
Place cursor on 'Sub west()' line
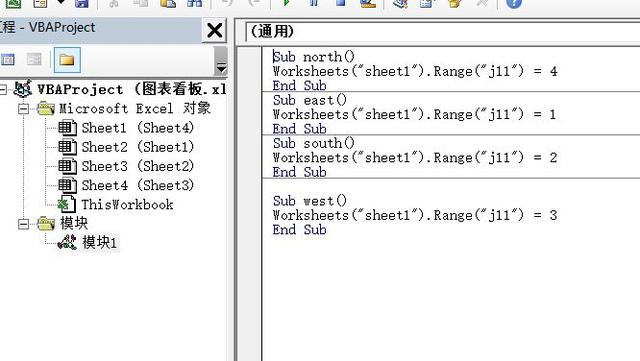(310, 201)
